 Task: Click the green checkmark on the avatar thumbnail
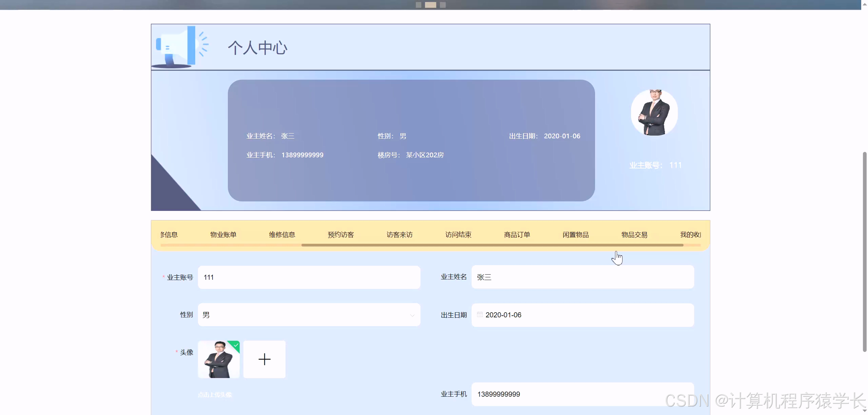pyautogui.click(x=235, y=346)
